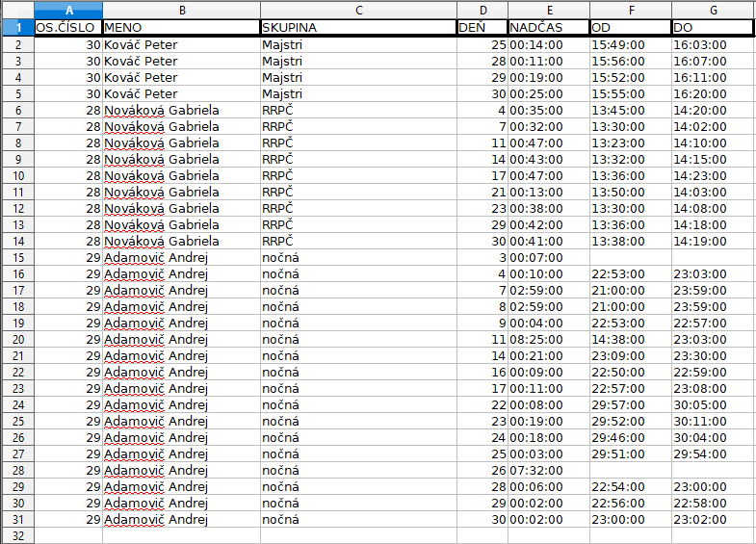Click start time 15:49:00
Viewport: 756px width, 544px height.
pos(631,45)
